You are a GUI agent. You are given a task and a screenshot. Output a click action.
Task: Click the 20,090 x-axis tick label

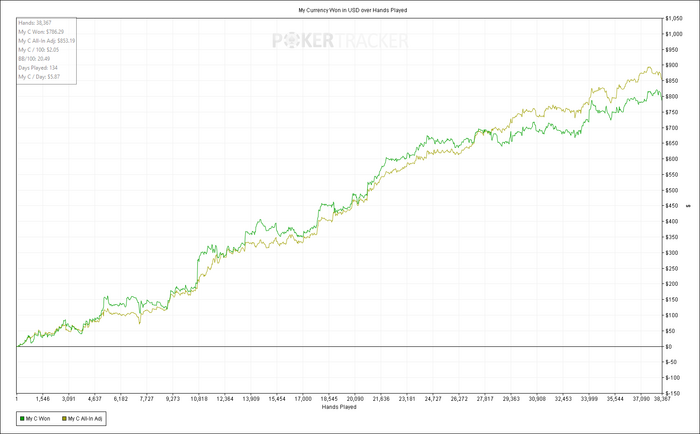click(355, 399)
